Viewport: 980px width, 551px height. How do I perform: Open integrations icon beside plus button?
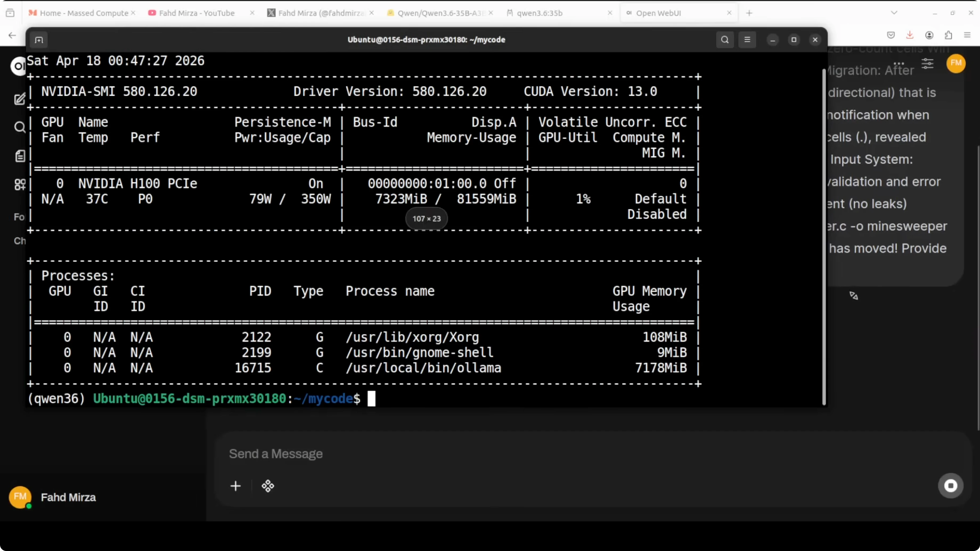(268, 486)
